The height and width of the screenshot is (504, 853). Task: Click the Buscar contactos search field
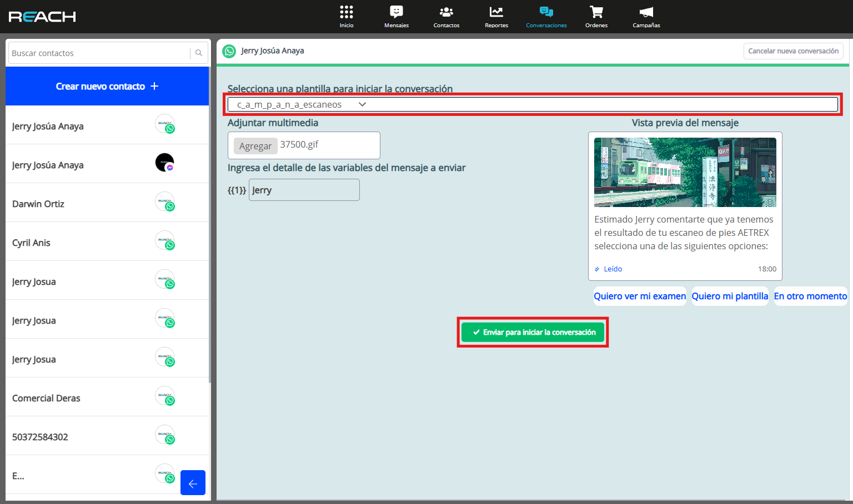[x=100, y=53]
